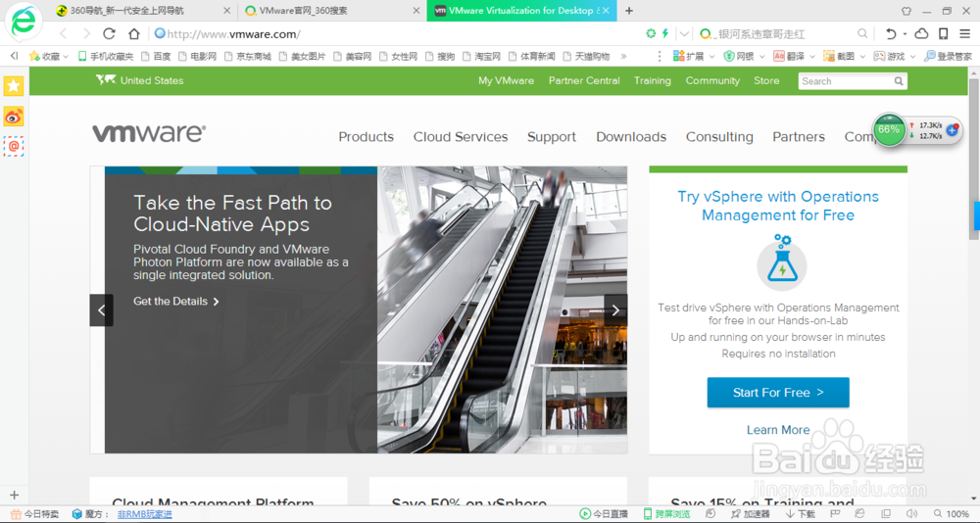
Task: Open the 登录管家 login manager
Action: click(x=949, y=56)
